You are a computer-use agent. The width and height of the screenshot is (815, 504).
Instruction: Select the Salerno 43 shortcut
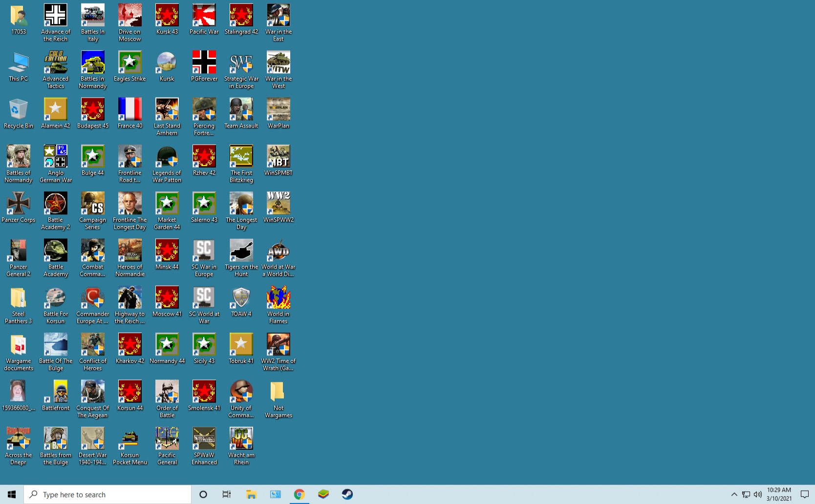point(204,204)
